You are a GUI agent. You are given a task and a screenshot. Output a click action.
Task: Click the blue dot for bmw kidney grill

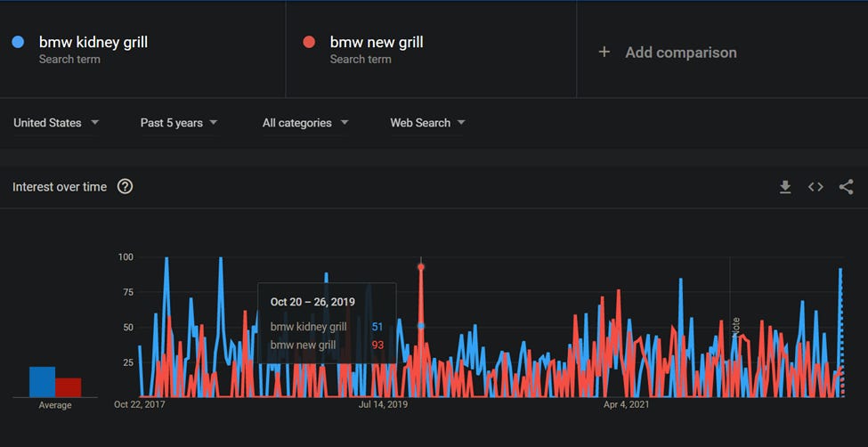coord(18,42)
